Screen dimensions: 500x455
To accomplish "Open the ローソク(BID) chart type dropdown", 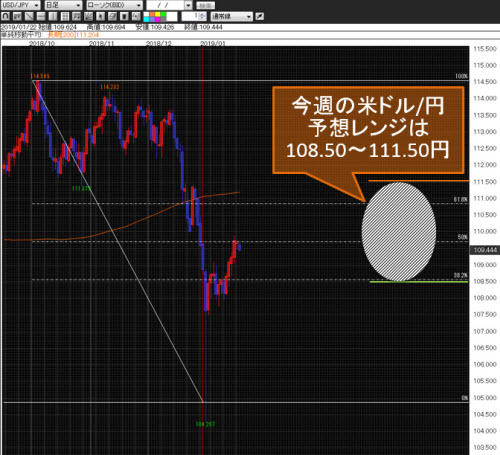I will point(114,5).
